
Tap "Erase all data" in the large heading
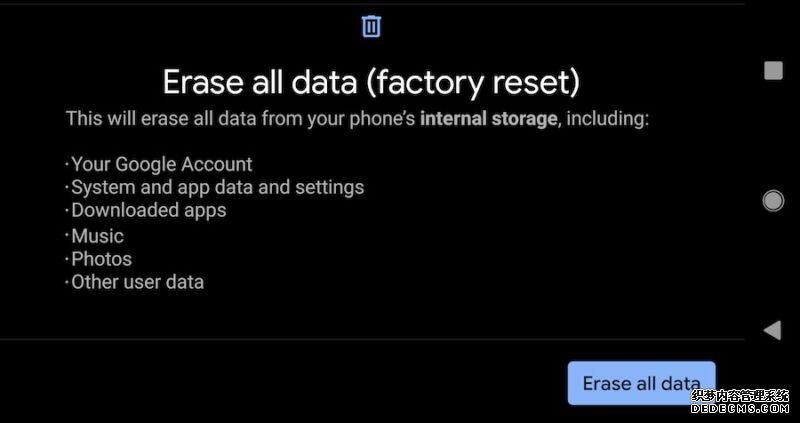(x=260, y=82)
